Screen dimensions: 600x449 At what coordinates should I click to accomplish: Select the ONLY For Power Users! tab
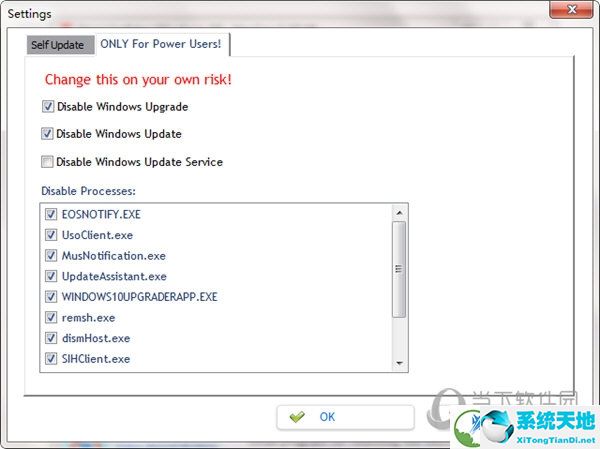[x=161, y=44]
